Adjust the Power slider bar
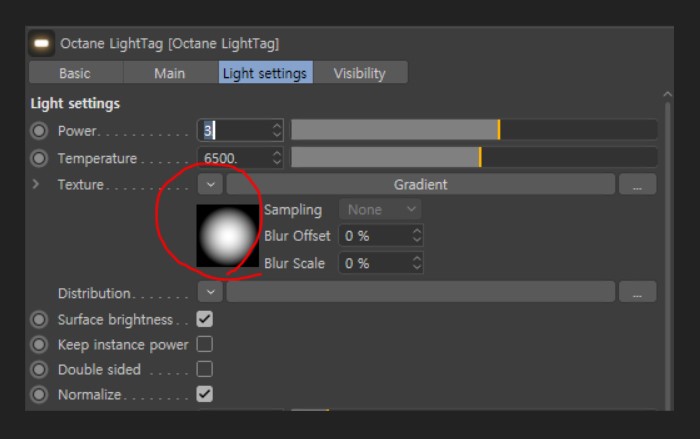Image resolution: width=700 pixels, height=439 pixels. 474,130
